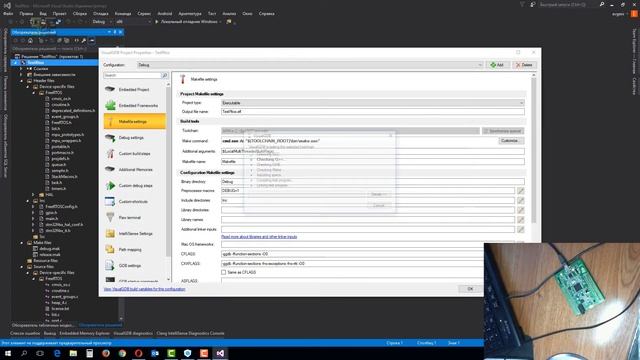Click Home icon in Solution Explorer toolbar
640x360 pixels.
point(30,40)
